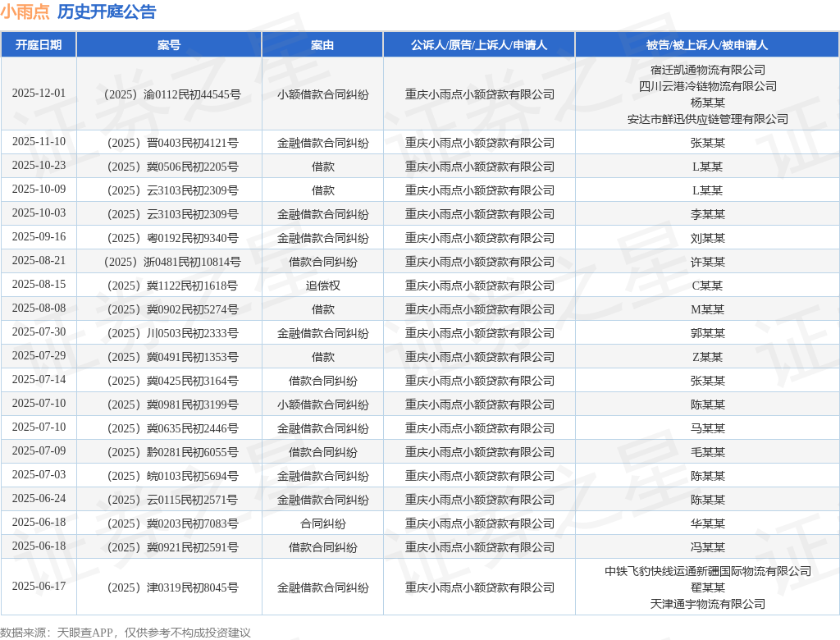Click defendant C某某
The height and width of the screenshot is (640, 840).
tap(708, 286)
